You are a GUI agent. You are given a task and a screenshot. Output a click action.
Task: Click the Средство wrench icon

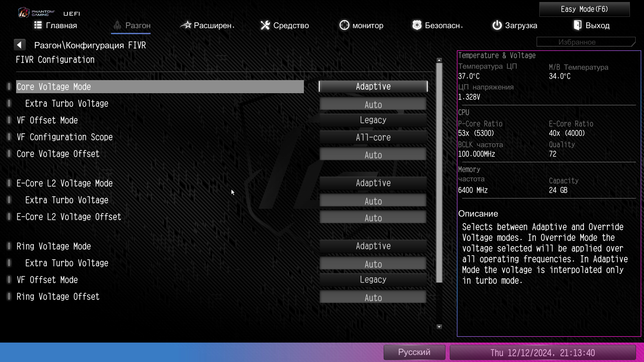[265, 25]
